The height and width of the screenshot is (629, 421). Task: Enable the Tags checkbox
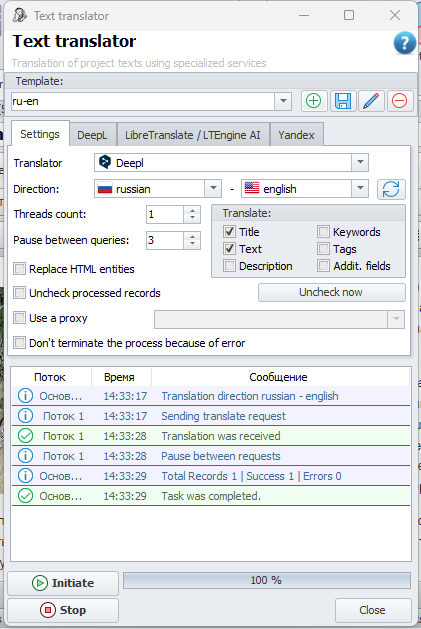pos(323,249)
